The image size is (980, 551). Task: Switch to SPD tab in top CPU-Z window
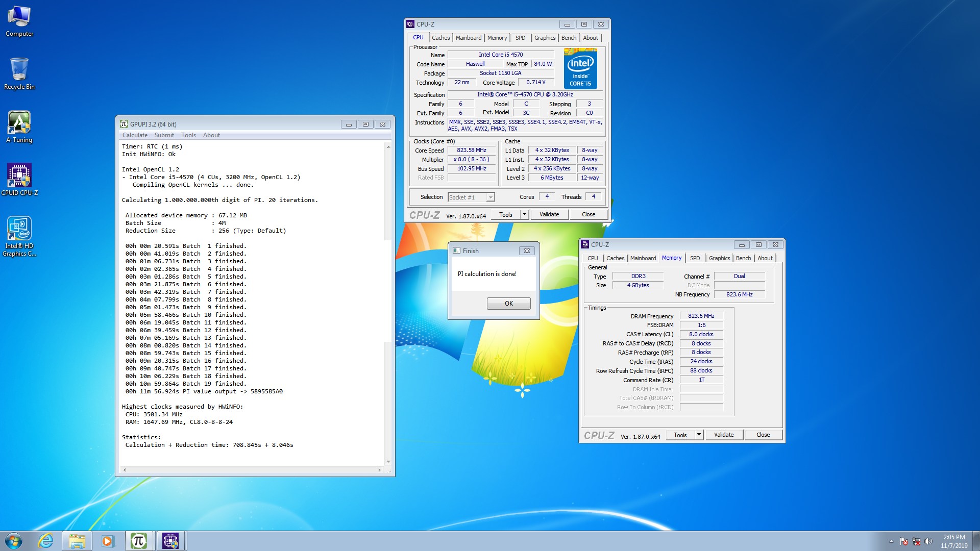[x=520, y=38]
